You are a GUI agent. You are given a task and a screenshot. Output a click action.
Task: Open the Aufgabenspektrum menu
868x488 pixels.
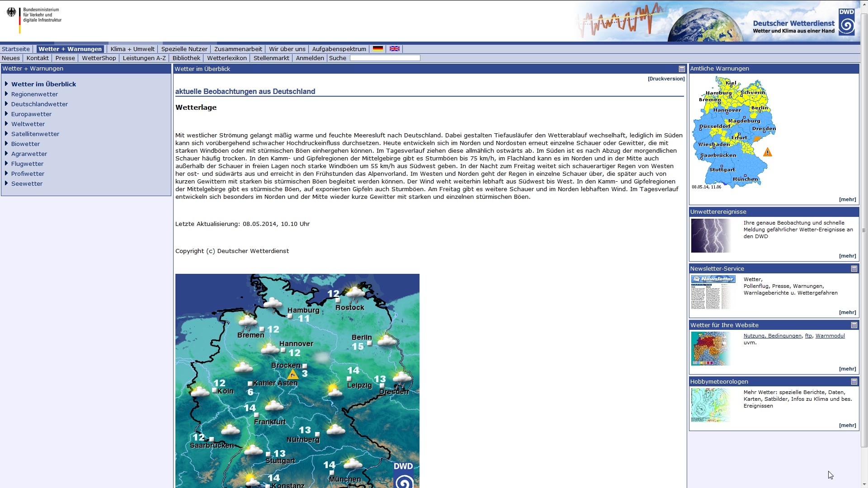339,49
